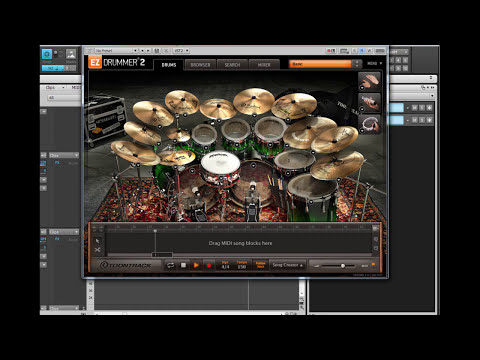Open the orange Basic kit preset dropdown
Image resolution: width=480 pixels, height=360 pixels.
click(320, 64)
